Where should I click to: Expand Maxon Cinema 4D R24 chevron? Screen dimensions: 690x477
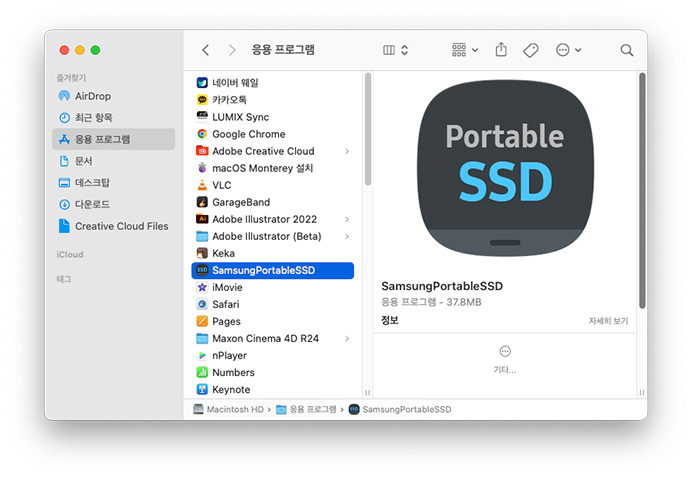coord(347,338)
